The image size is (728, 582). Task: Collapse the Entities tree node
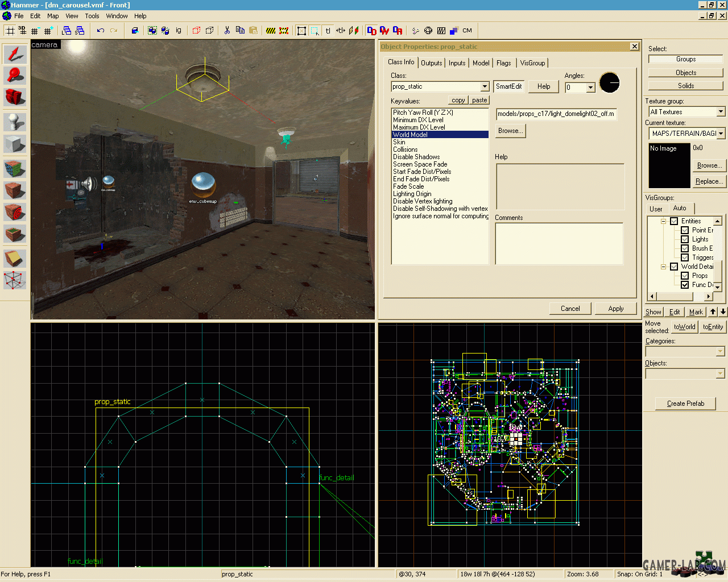[663, 221]
